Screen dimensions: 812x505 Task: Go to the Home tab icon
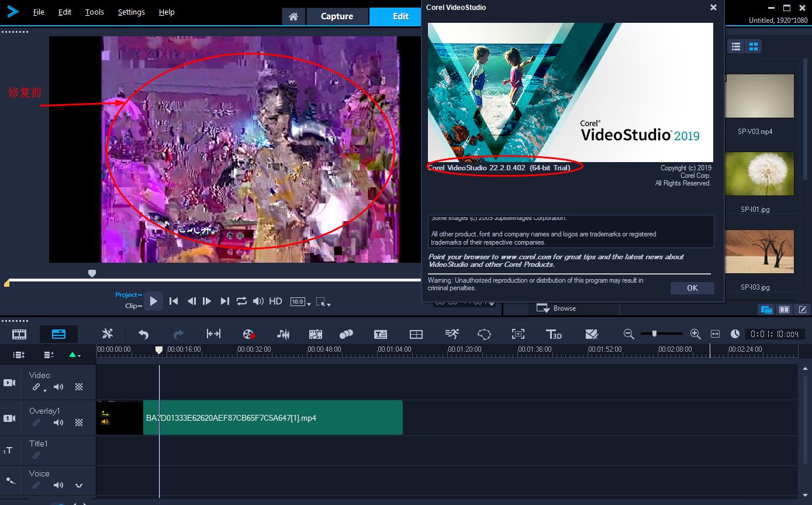pos(293,16)
